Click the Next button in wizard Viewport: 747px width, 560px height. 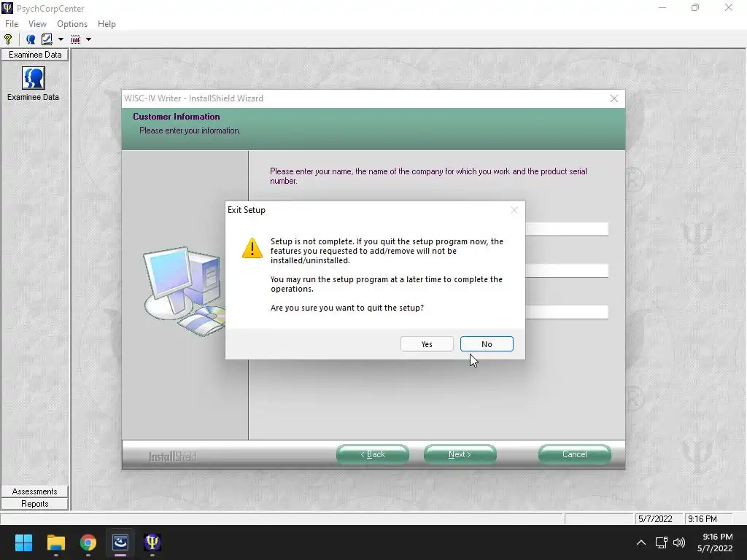[x=460, y=454]
